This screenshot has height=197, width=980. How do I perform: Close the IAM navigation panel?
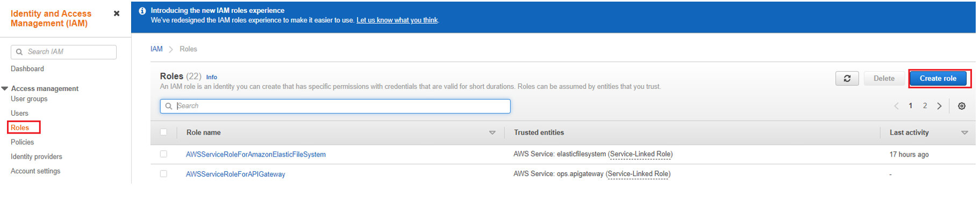click(x=117, y=13)
